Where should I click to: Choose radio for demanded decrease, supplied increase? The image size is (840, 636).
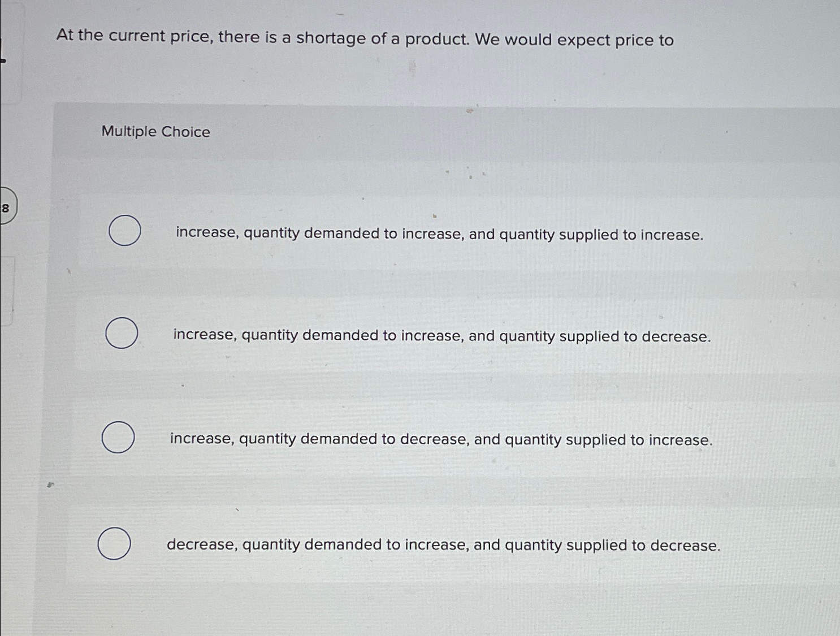118,437
